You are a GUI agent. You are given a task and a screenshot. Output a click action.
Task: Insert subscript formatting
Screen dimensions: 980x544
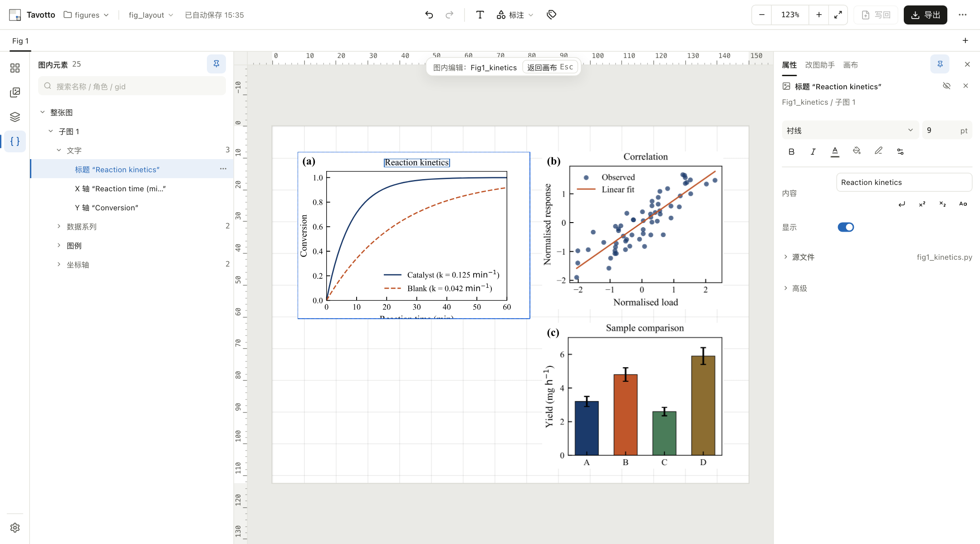[942, 204]
